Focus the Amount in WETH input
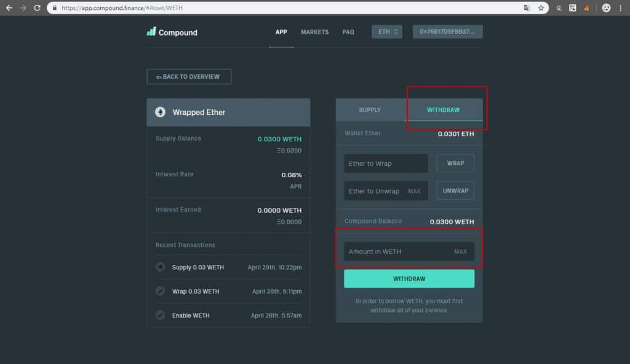This screenshot has width=630, height=364. point(409,251)
